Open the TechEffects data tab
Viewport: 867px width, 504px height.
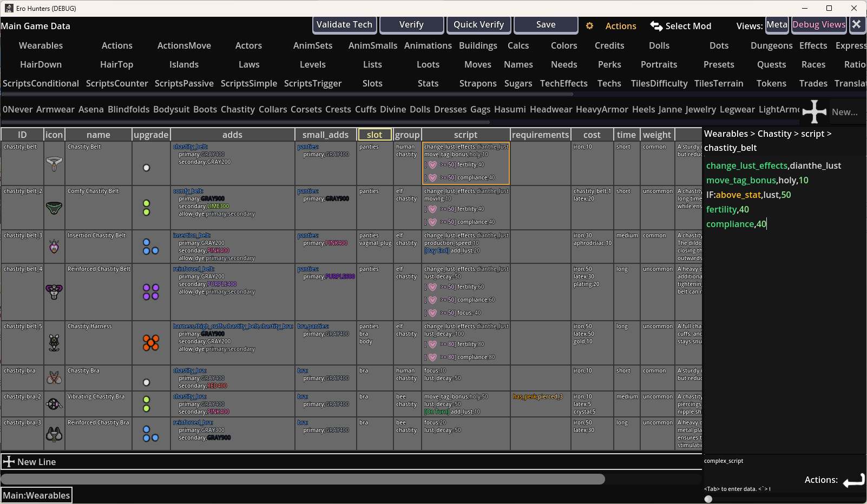click(x=564, y=84)
